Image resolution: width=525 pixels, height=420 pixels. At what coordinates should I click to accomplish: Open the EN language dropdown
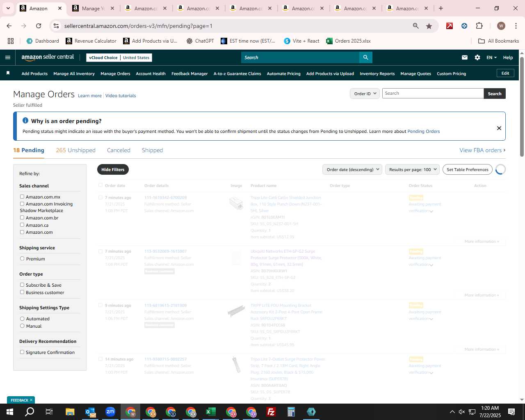click(491, 57)
